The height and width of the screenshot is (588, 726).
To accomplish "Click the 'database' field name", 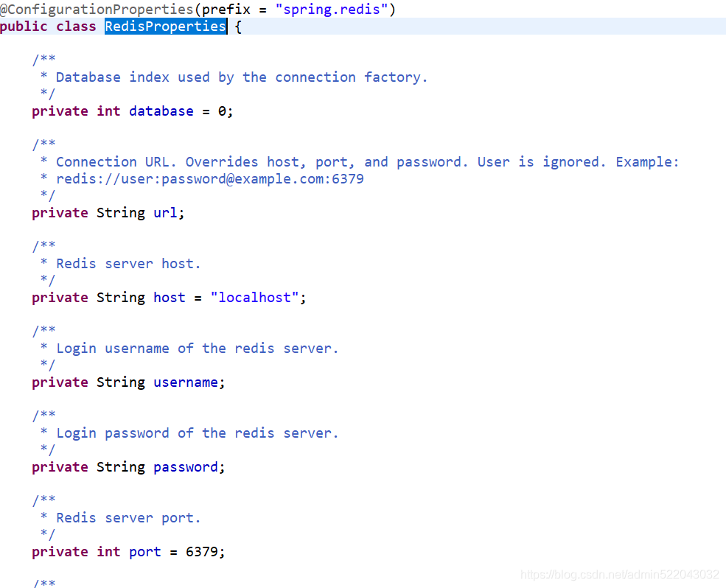I will [x=161, y=111].
